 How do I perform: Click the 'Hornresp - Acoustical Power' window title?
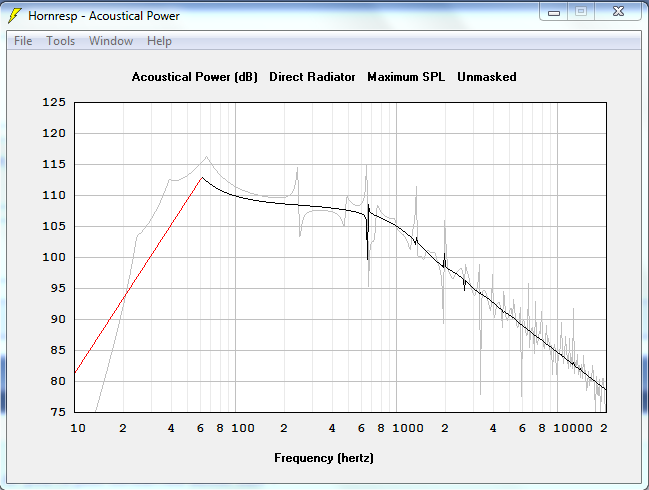104,16
